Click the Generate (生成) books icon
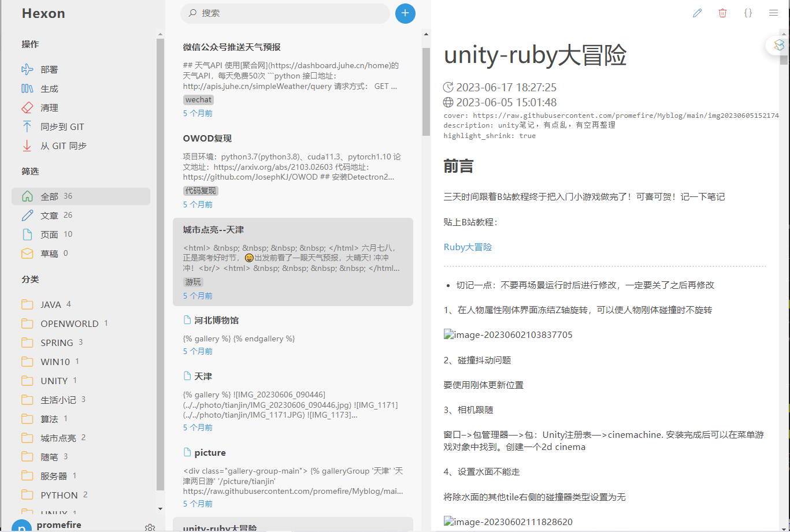790x532 pixels. click(27, 88)
